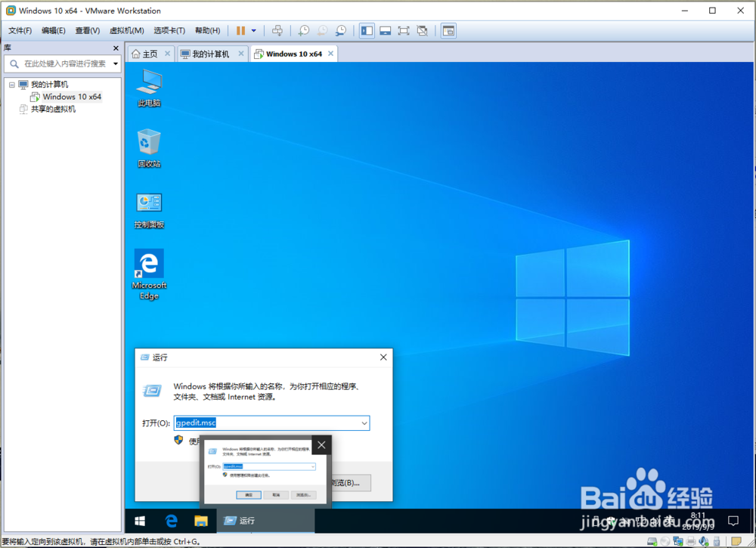Open the Windows Start button
This screenshot has height=548, width=756.
point(140,521)
